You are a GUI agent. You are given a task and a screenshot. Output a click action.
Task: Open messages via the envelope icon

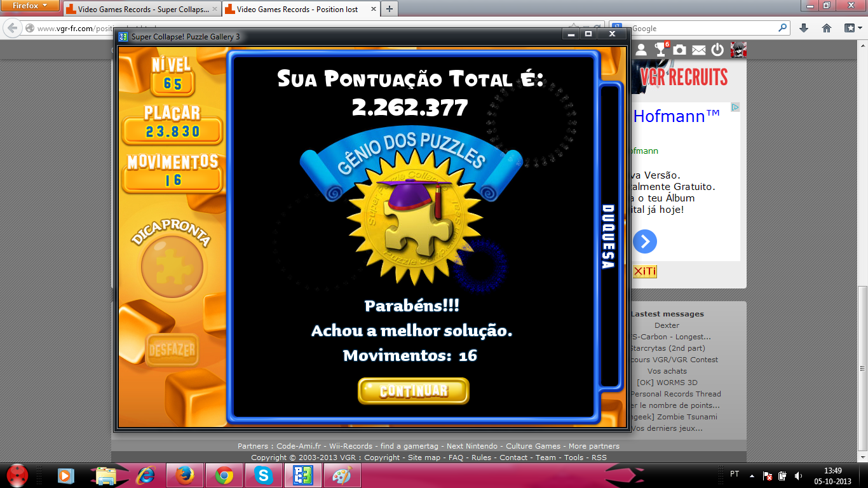(x=699, y=50)
